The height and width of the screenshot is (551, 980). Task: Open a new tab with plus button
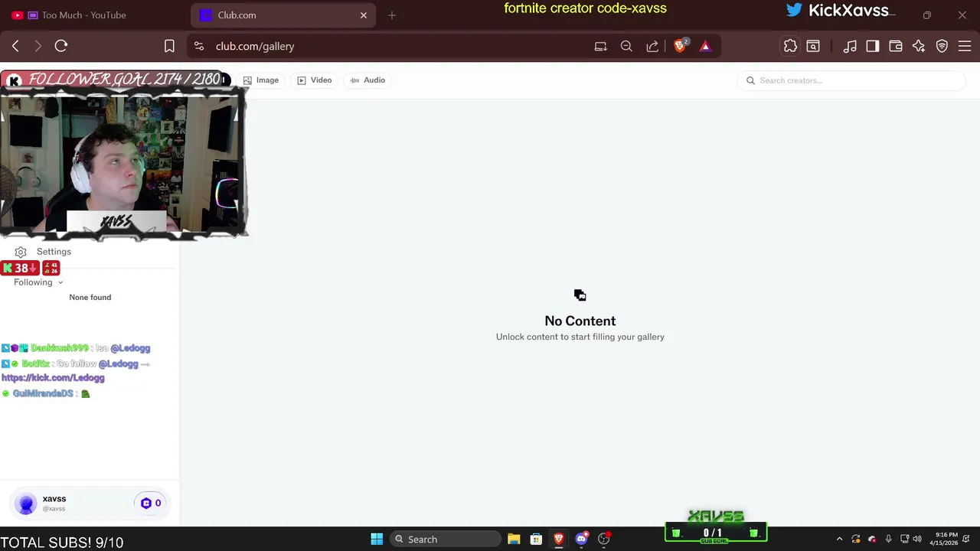[392, 15]
